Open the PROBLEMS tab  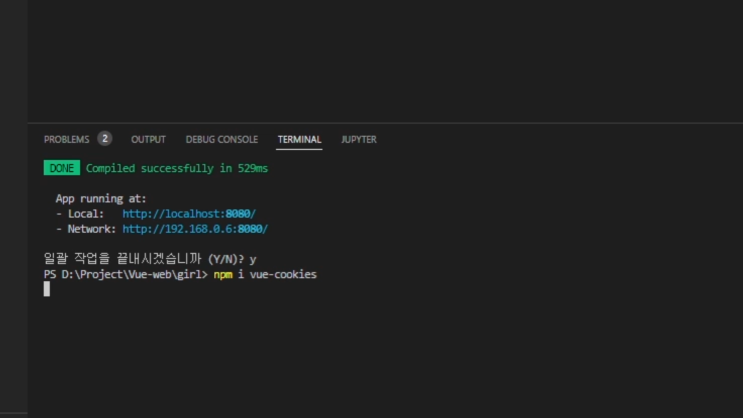66,139
